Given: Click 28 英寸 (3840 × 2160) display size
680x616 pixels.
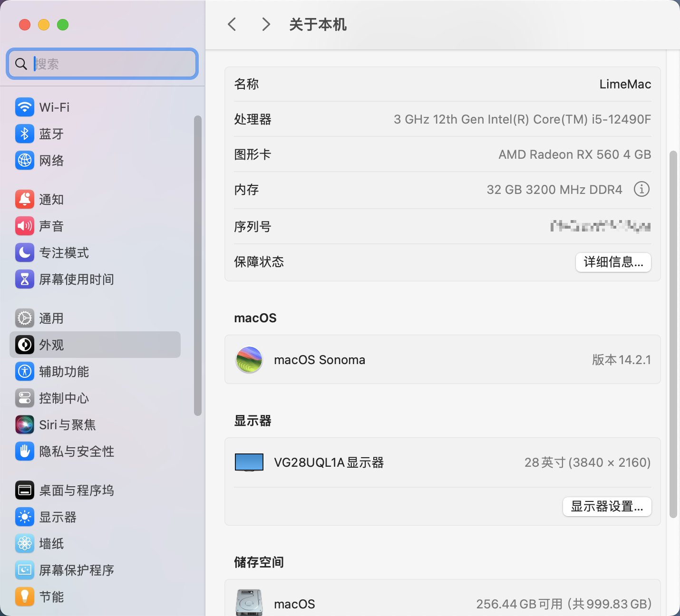Looking at the screenshot, I should 587,462.
